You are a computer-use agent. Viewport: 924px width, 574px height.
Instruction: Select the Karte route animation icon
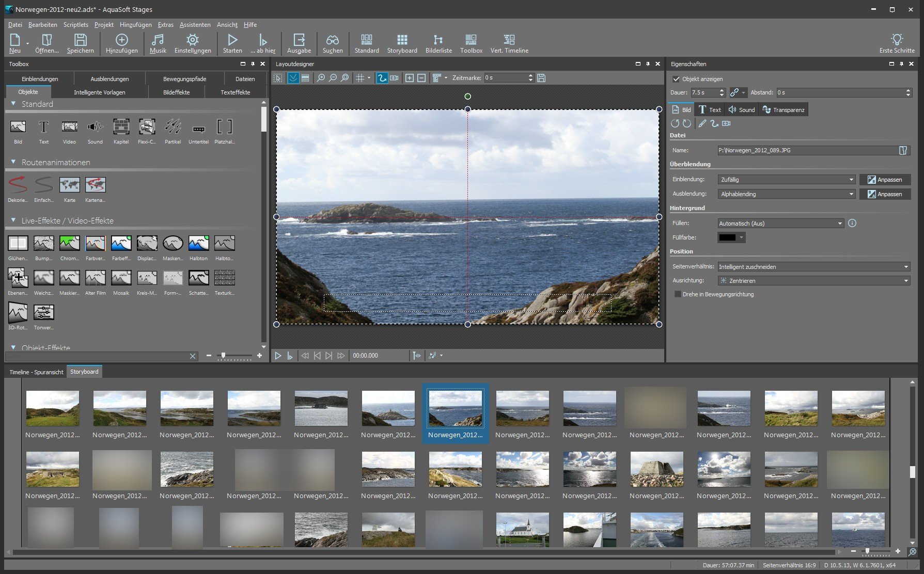69,185
